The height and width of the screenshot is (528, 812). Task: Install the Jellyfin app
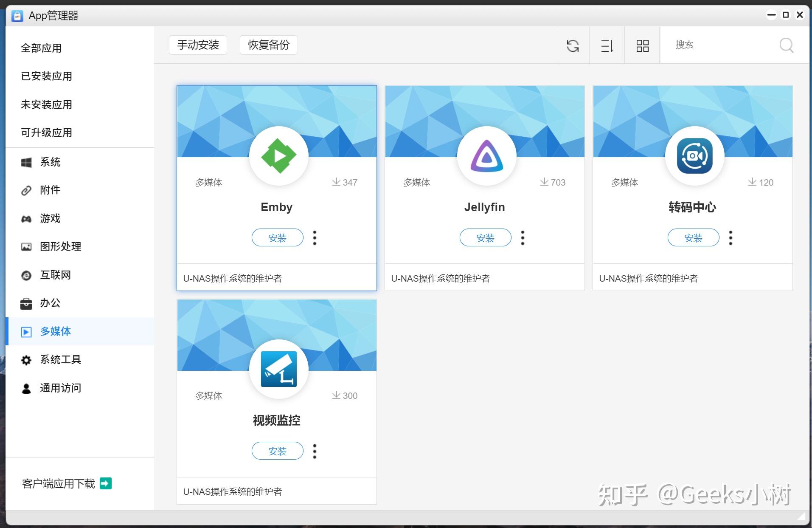coord(486,238)
